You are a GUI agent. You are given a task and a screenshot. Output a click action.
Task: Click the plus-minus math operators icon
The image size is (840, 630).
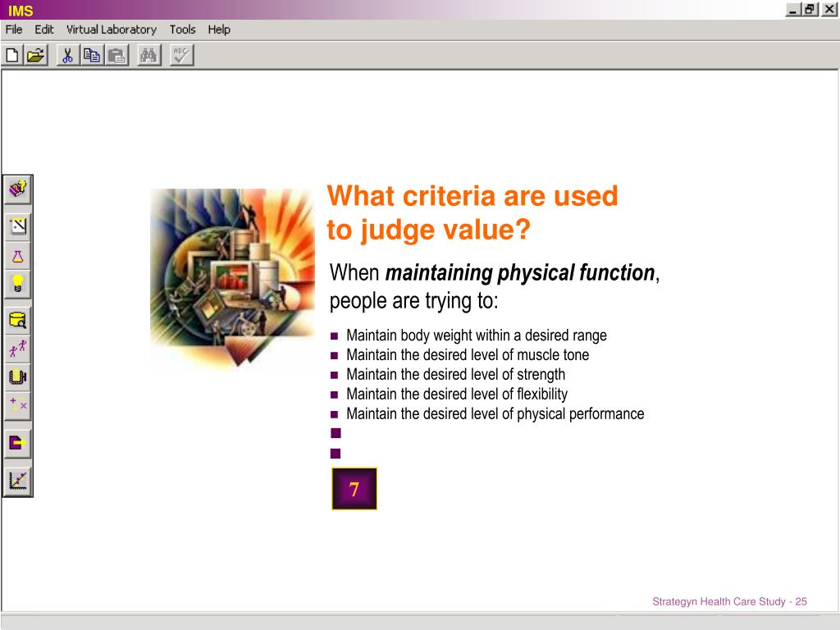tap(17, 404)
